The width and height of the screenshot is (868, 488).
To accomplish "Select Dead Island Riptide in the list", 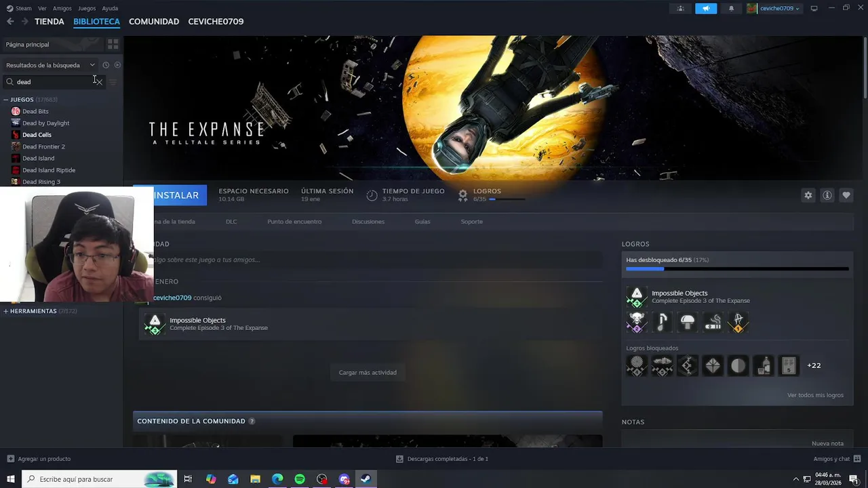I will tap(49, 170).
